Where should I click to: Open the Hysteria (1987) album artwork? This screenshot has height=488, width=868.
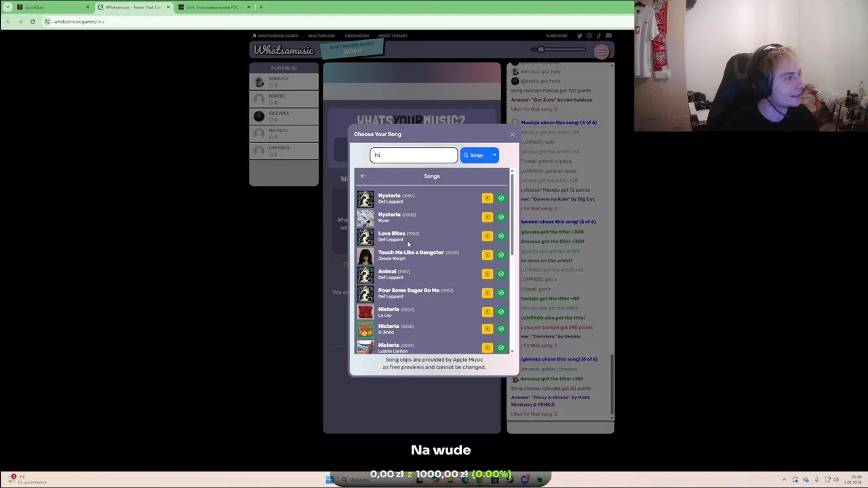click(x=365, y=198)
